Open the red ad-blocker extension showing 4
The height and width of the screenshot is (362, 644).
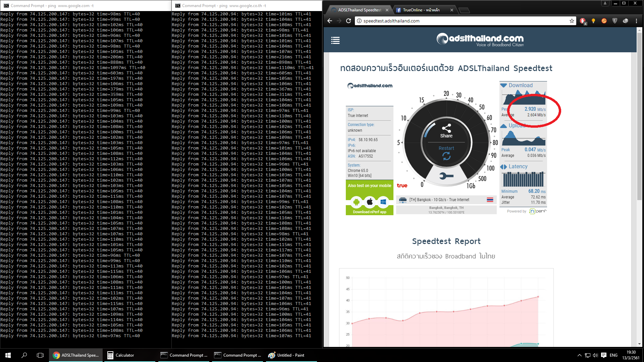pyautogui.click(x=583, y=21)
